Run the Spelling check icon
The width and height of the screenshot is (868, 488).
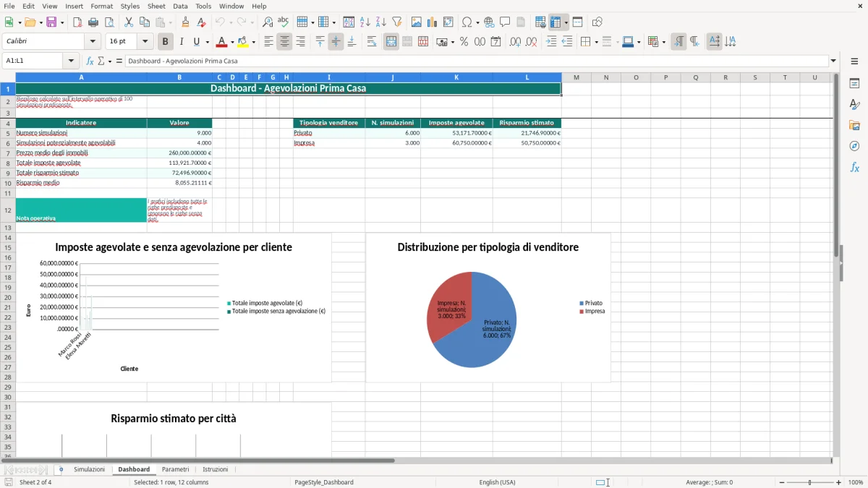(284, 22)
